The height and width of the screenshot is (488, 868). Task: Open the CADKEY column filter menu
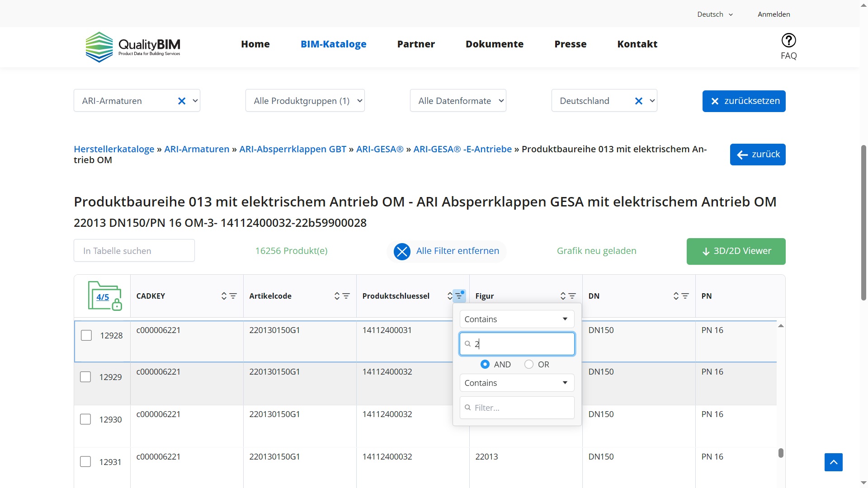tap(233, 296)
